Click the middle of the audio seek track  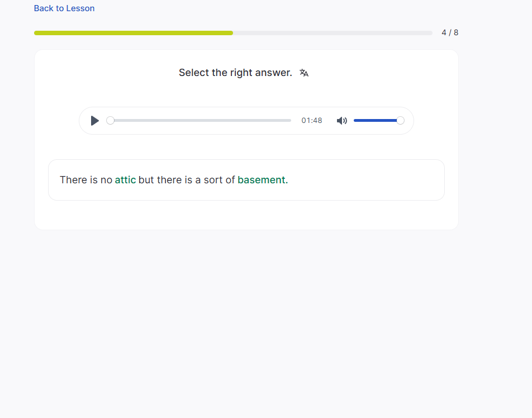[x=201, y=121]
